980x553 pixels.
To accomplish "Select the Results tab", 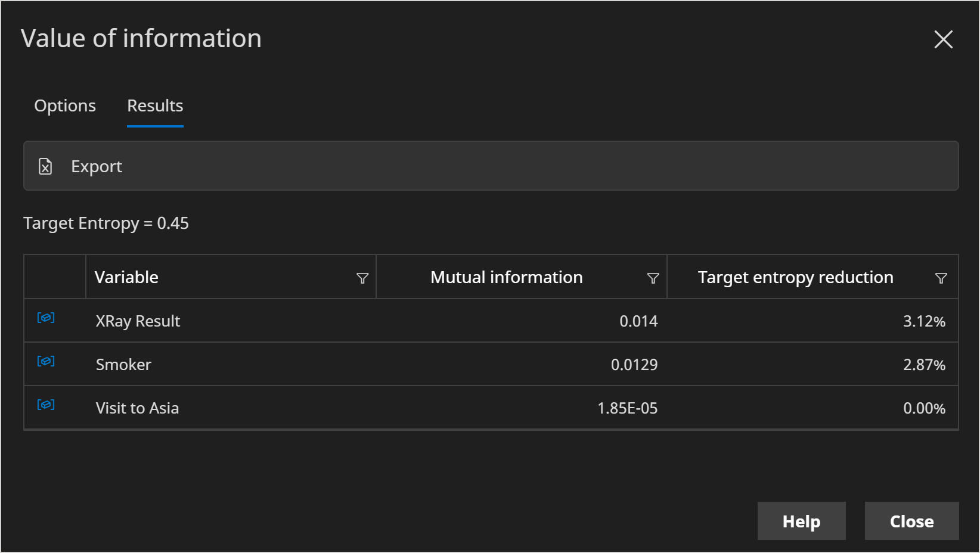I will (x=155, y=105).
